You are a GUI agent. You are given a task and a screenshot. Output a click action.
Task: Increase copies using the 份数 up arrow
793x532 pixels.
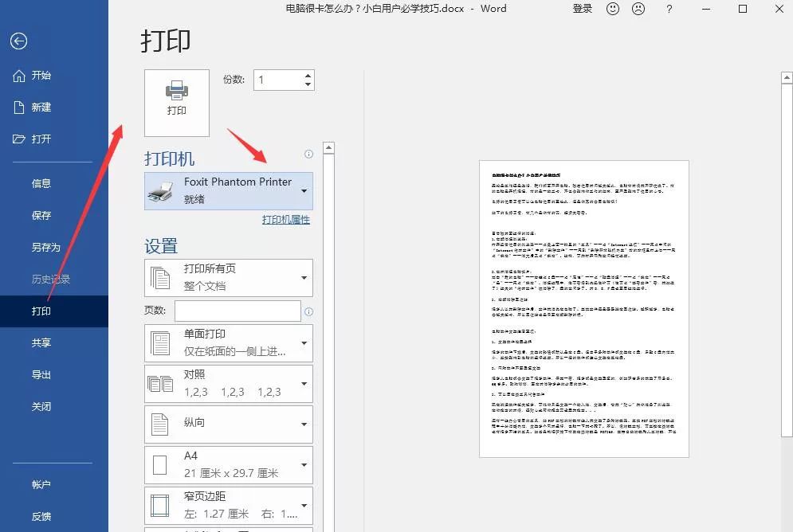point(306,75)
